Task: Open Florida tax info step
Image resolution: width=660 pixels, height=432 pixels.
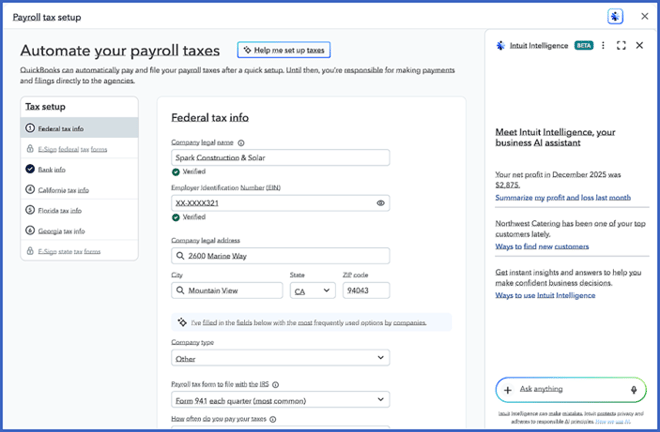Action: click(80, 210)
